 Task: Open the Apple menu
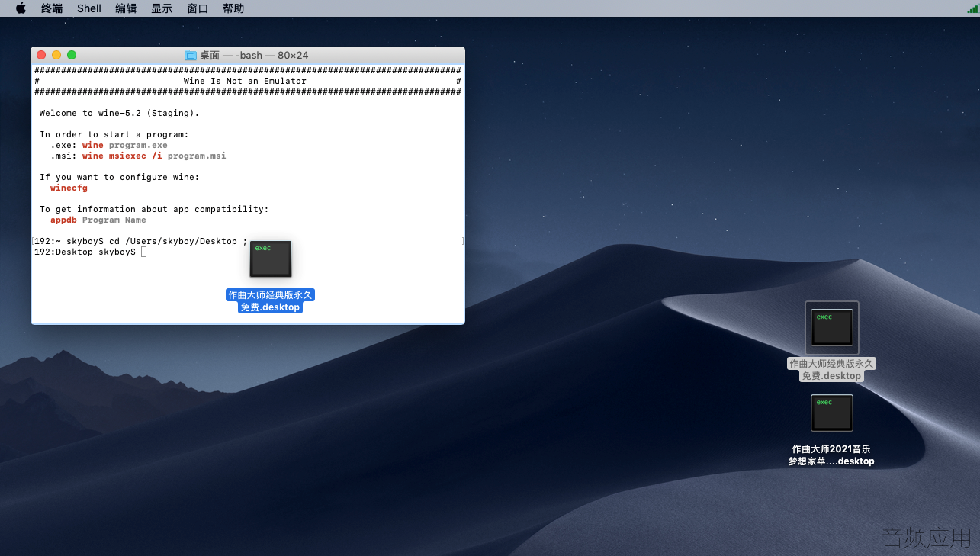click(x=21, y=8)
